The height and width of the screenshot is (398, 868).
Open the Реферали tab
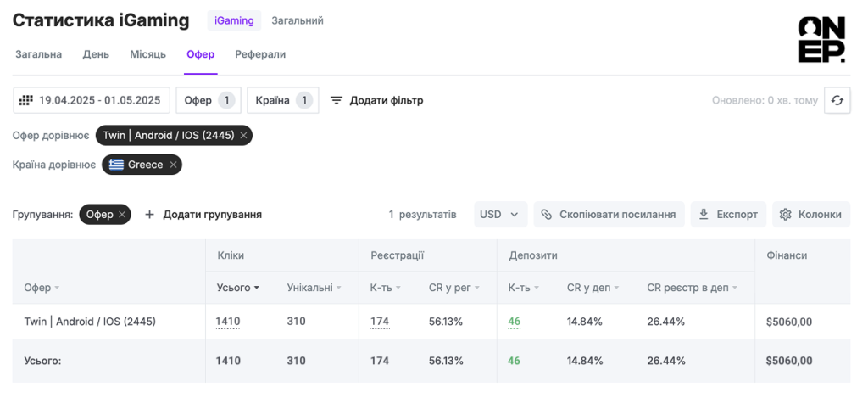coord(260,54)
